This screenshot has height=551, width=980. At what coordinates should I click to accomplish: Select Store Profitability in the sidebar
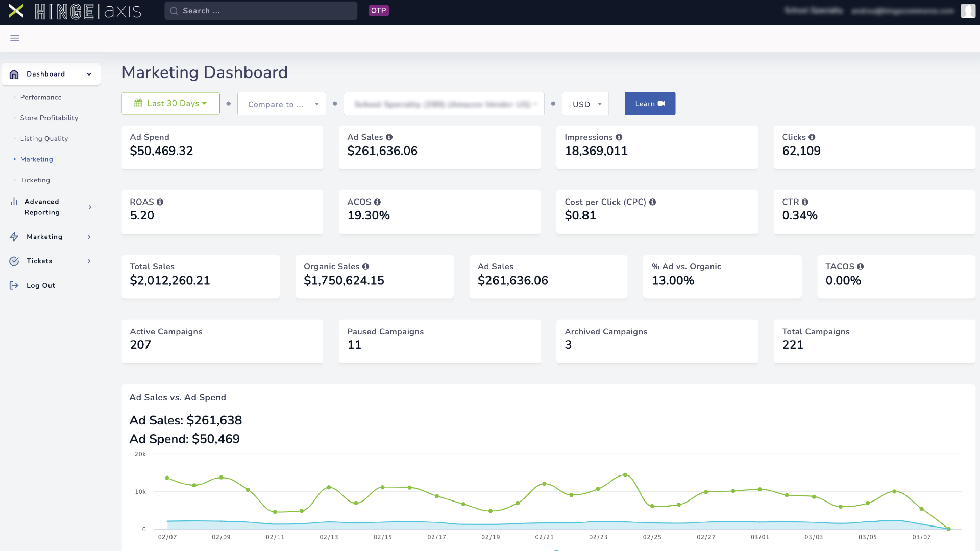[x=49, y=118]
